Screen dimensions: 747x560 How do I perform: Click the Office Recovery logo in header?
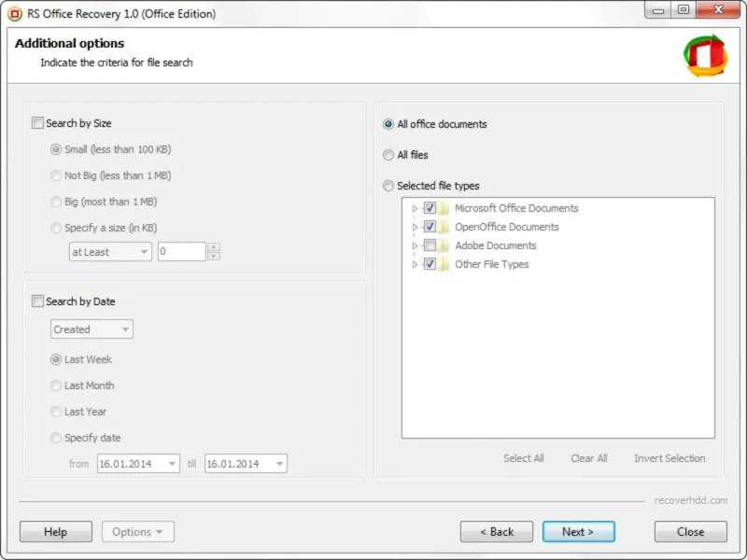[x=706, y=56]
